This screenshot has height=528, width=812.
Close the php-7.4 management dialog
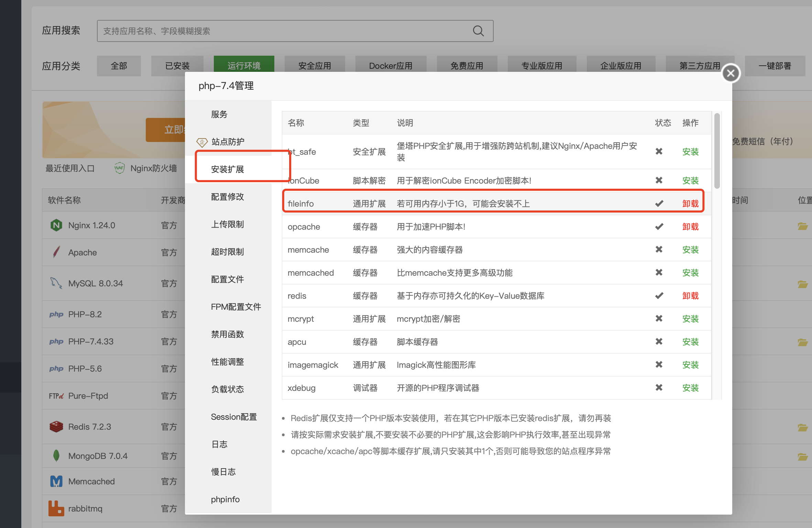click(x=731, y=73)
